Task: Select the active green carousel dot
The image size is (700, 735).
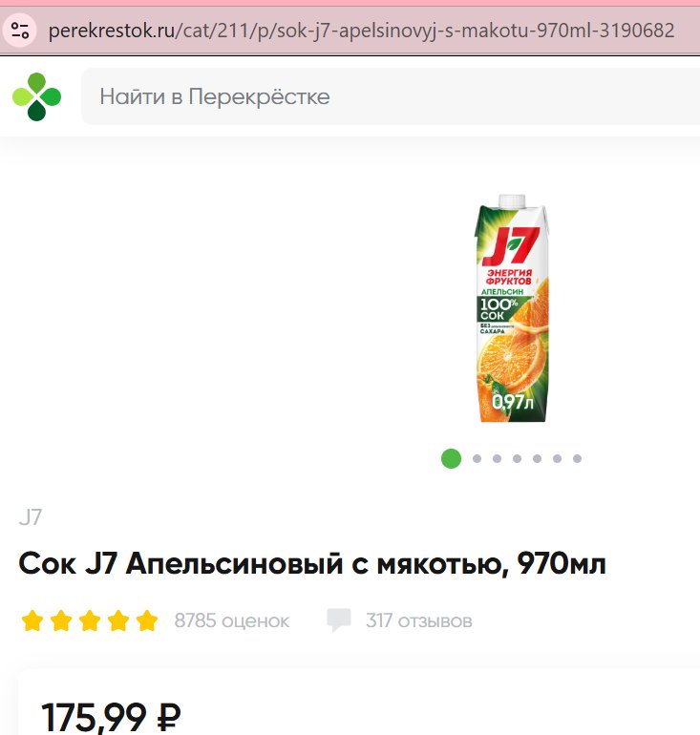Action: (x=451, y=458)
